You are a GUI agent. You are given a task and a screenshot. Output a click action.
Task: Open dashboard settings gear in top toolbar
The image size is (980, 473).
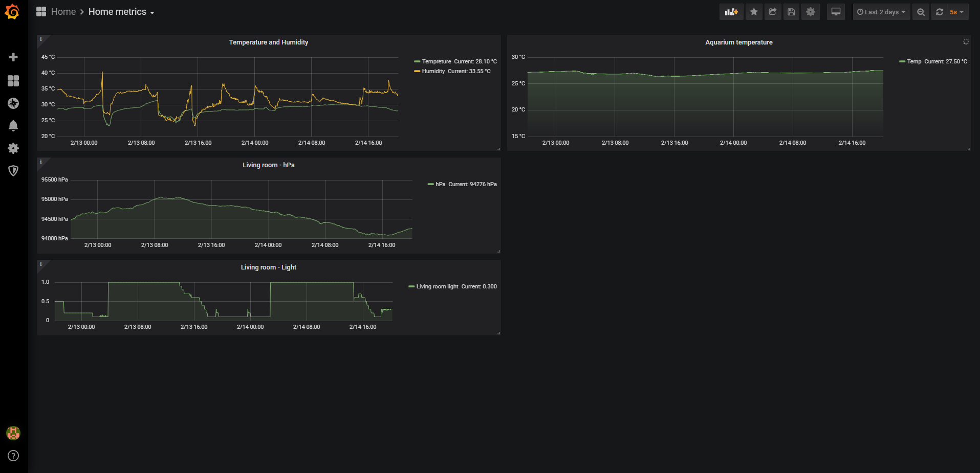811,12
